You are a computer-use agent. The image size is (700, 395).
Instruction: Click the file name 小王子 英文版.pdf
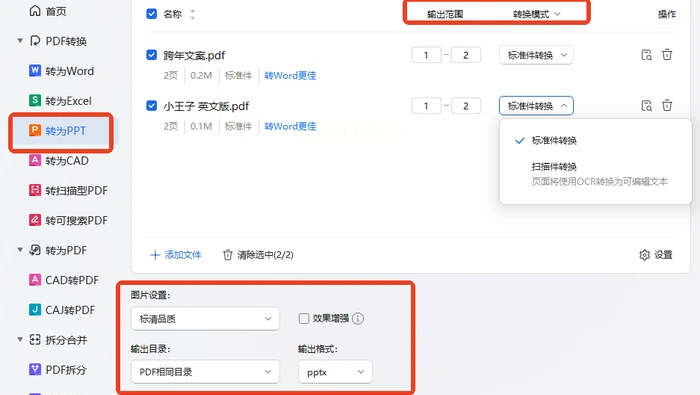pyautogui.click(x=206, y=106)
